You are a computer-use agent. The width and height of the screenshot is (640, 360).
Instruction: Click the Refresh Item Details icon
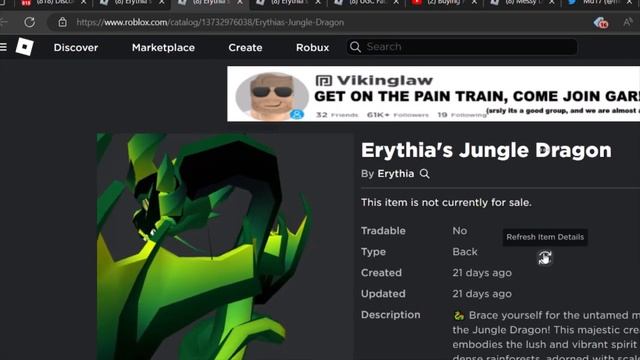click(544, 258)
